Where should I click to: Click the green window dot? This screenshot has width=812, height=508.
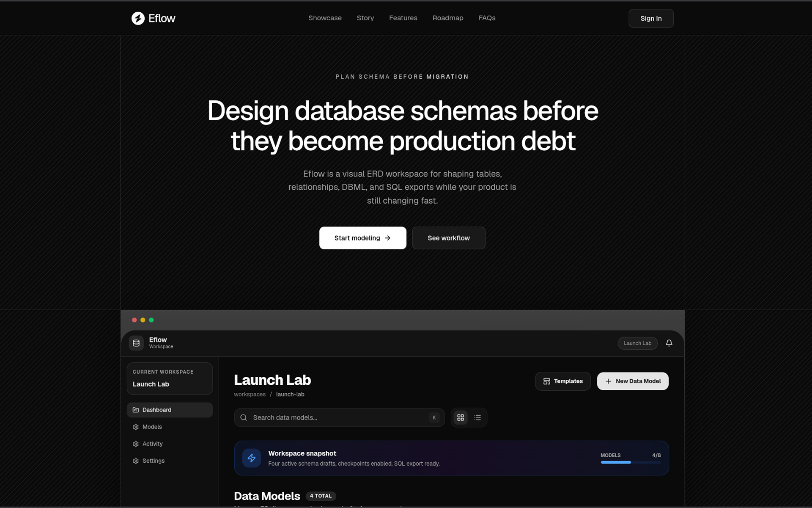point(151,320)
